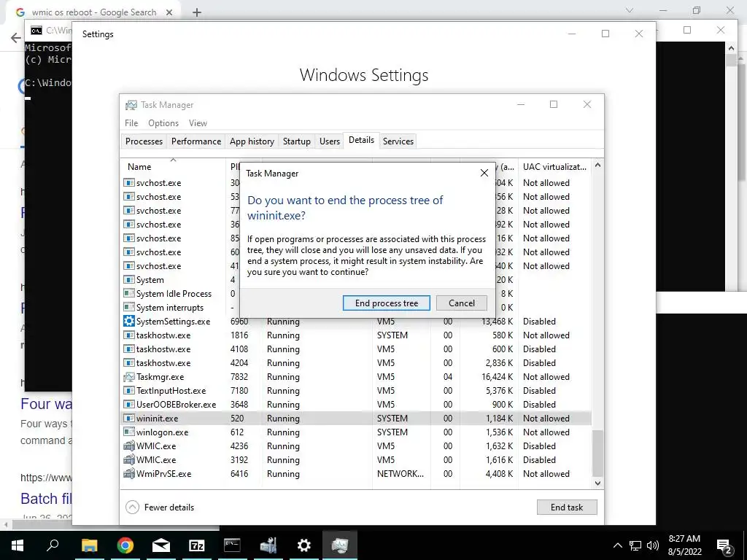The image size is (747, 560).
Task: Open the notification center icon
Action: pyautogui.click(x=724, y=545)
